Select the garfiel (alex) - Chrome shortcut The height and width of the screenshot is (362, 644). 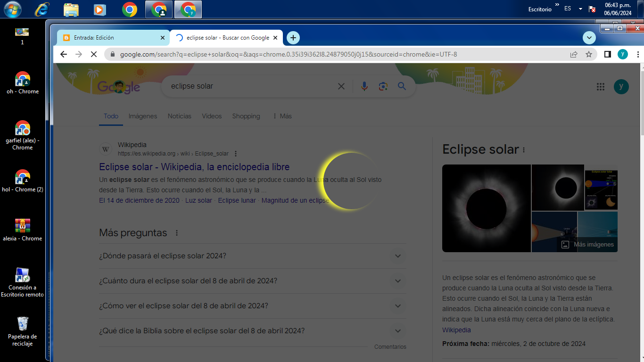(x=22, y=135)
